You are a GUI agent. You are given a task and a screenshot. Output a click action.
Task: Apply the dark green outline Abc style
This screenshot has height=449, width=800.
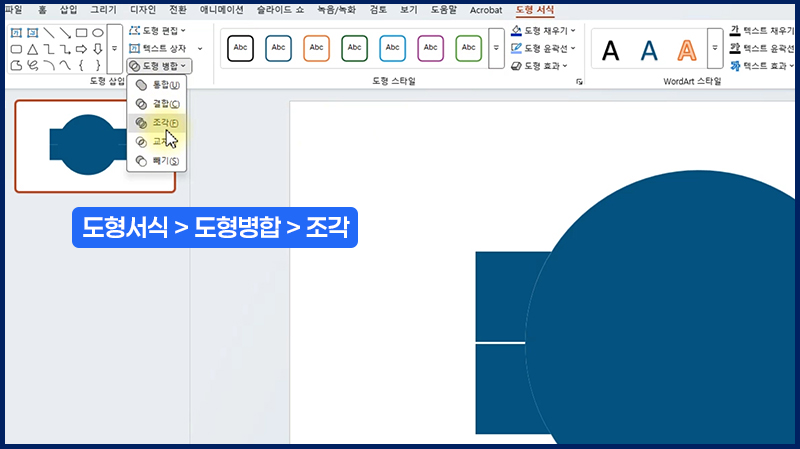point(355,48)
